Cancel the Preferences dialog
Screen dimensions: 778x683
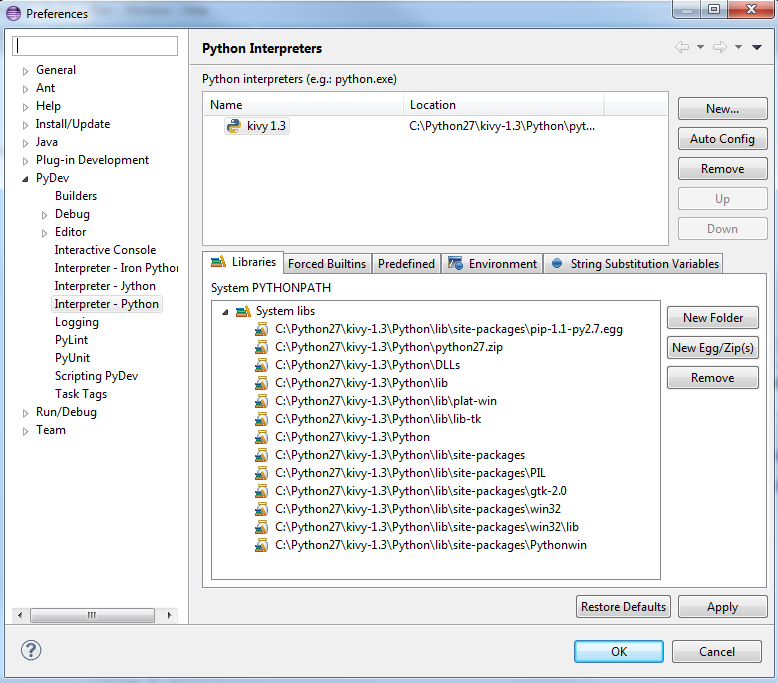coord(717,651)
